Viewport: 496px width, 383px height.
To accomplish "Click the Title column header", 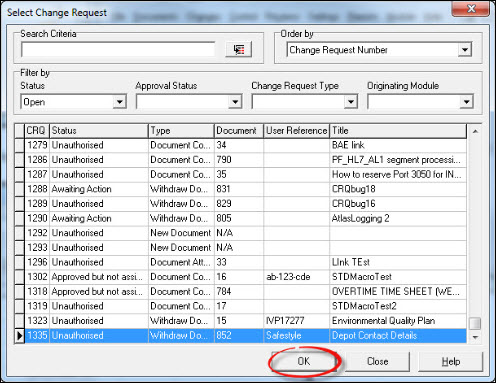I will tap(398, 131).
